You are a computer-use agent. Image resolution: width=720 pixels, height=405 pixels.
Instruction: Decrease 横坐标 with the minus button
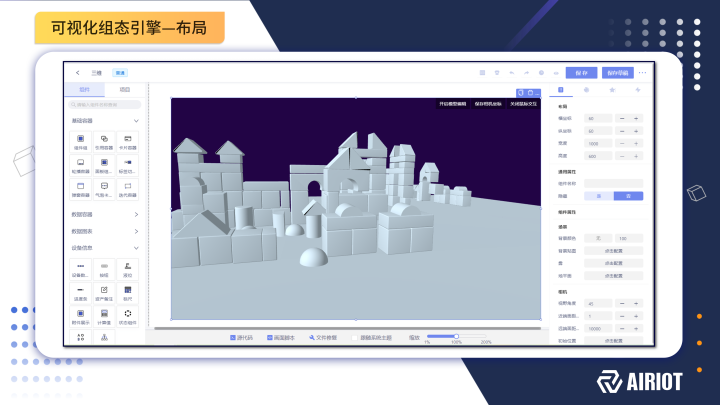pos(622,118)
